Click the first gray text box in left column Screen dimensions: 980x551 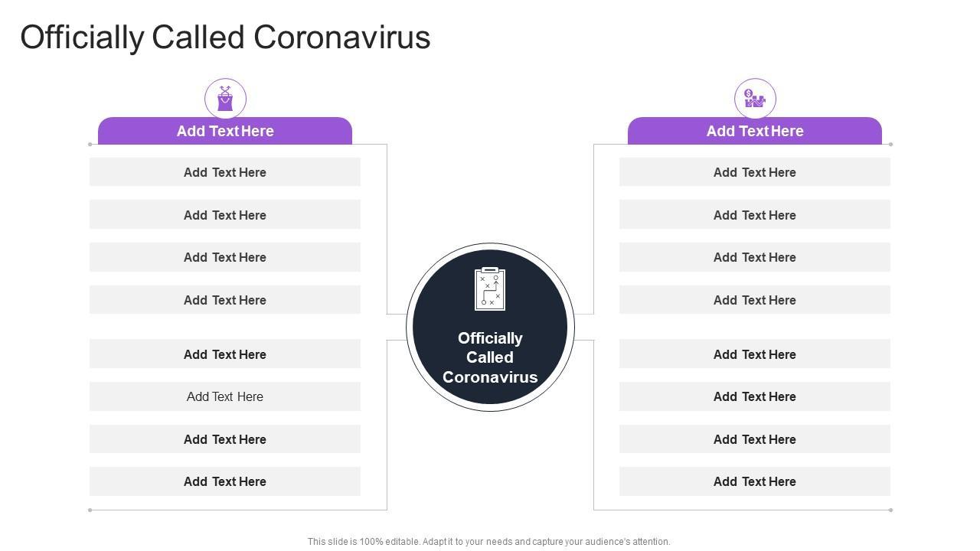point(225,172)
